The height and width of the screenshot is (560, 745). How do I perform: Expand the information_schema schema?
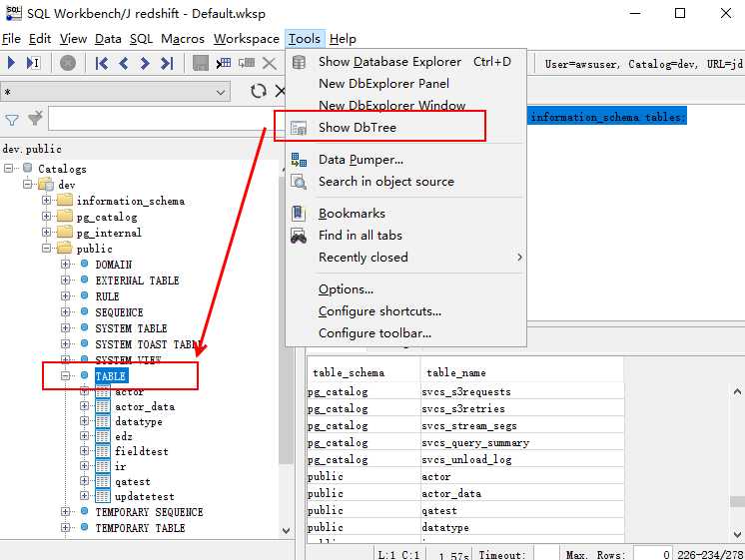[x=46, y=200]
